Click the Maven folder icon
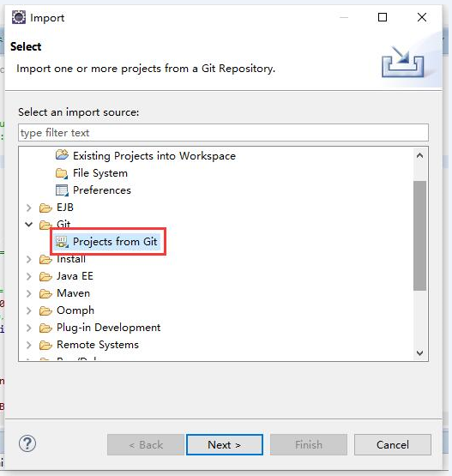The height and width of the screenshot is (476, 452). click(x=45, y=293)
